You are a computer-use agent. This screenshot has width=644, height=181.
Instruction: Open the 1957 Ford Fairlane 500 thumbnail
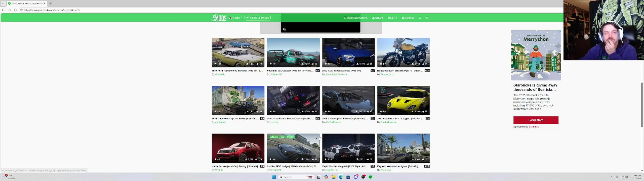click(x=238, y=53)
